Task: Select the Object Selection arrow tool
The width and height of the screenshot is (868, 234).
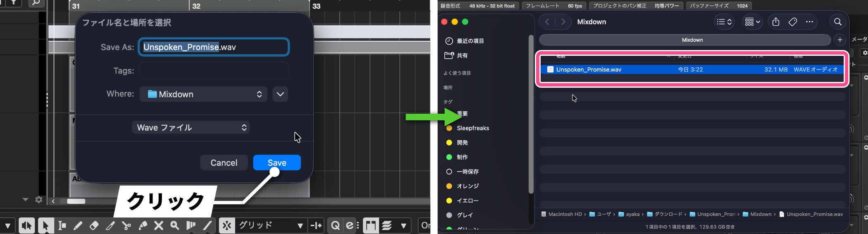Action: click(45, 225)
